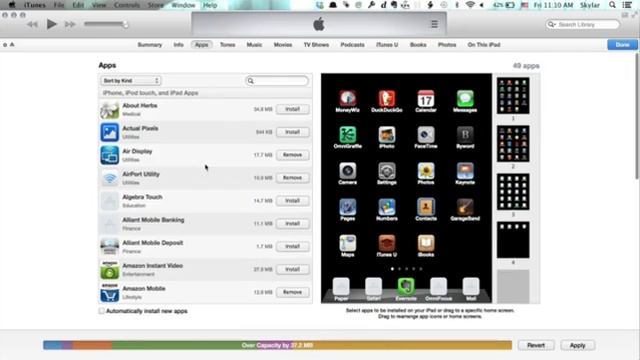Switch to the On This iPad tab

[x=484, y=45]
